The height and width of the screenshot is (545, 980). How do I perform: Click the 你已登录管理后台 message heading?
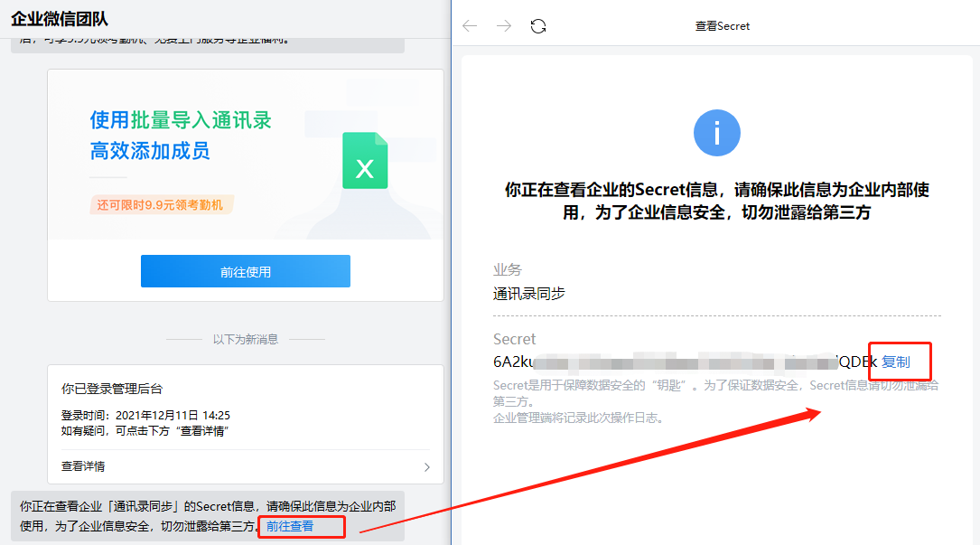click(112, 389)
